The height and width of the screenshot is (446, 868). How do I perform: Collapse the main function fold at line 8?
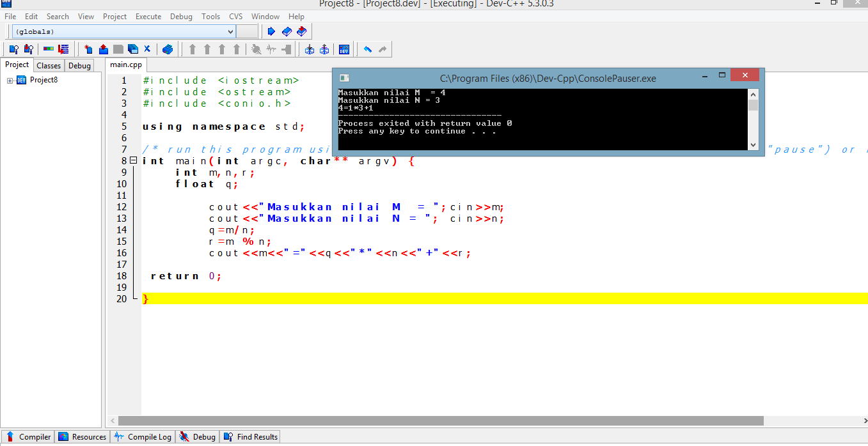click(x=133, y=160)
